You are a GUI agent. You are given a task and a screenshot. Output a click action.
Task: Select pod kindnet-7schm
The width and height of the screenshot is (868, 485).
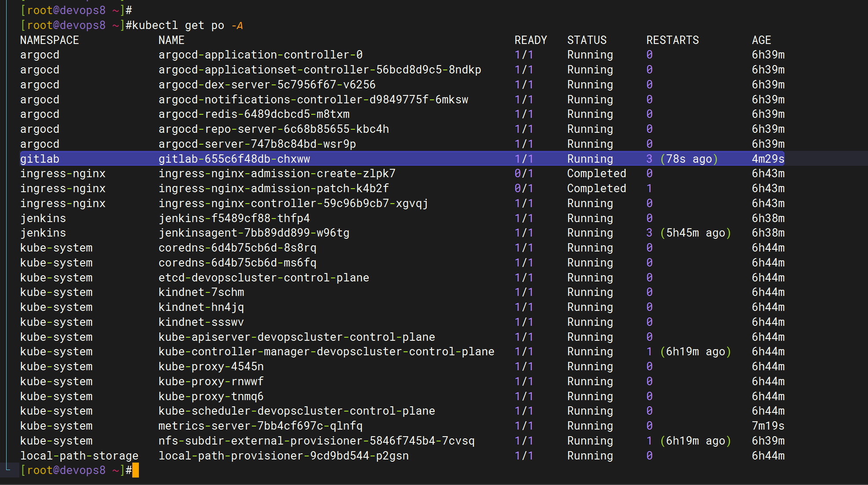point(201,292)
